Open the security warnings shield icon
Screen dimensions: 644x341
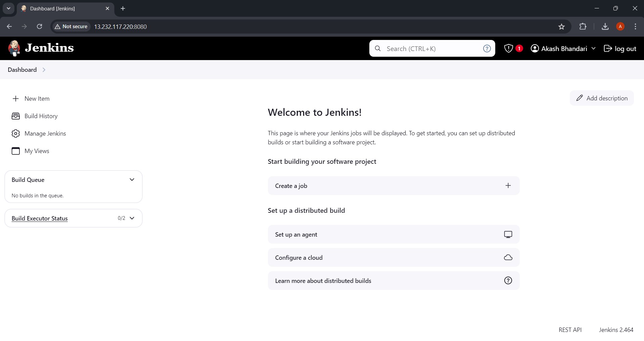[509, 48]
